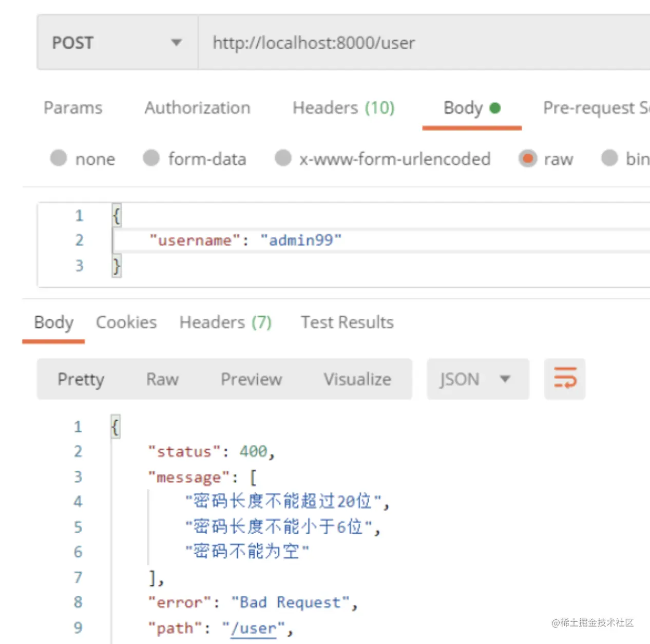
Task: Choose the x-www-form-urlencoded radio option
Action: click(283, 158)
